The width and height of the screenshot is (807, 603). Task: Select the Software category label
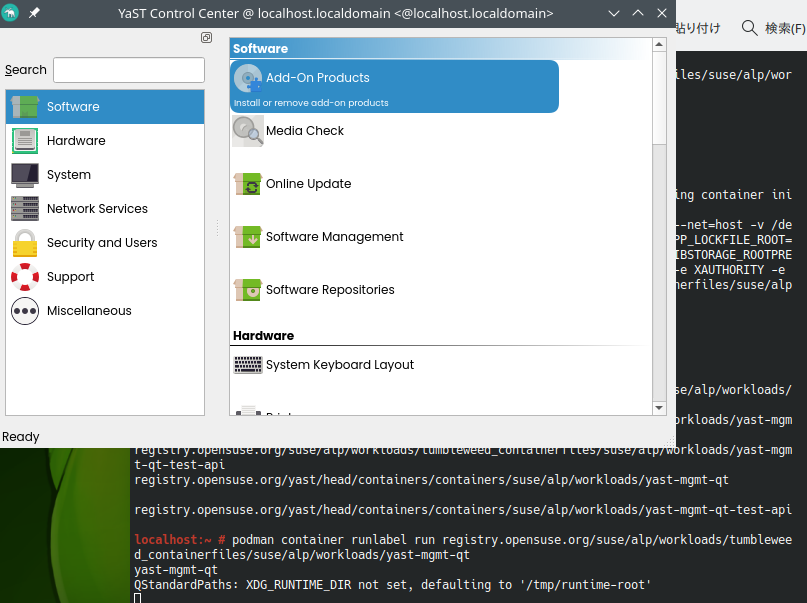(x=73, y=107)
